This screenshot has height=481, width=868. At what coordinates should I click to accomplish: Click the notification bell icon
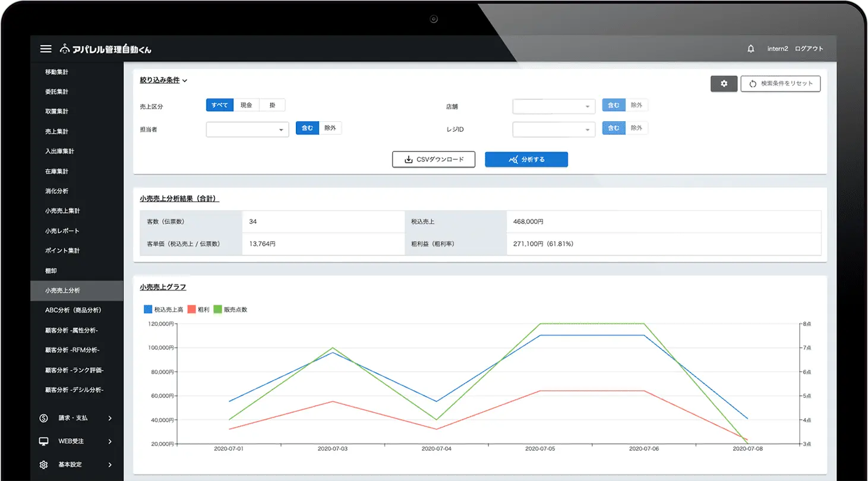tap(751, 49)
